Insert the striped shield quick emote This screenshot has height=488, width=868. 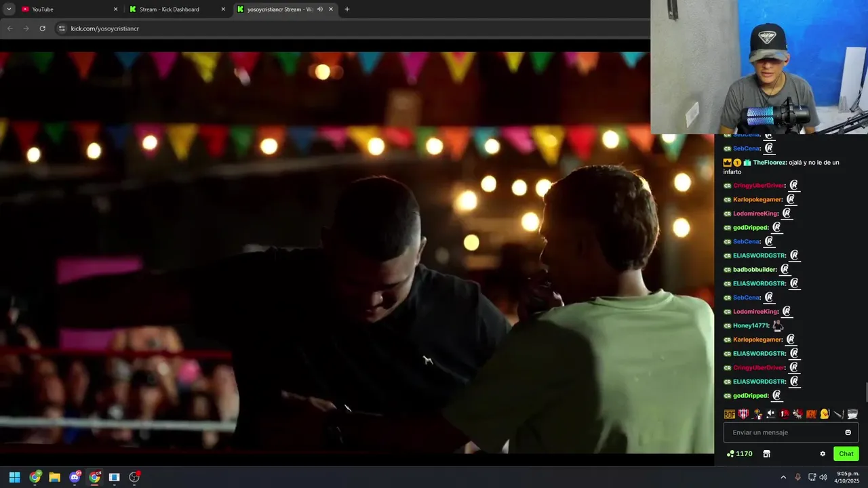[743, 414]
